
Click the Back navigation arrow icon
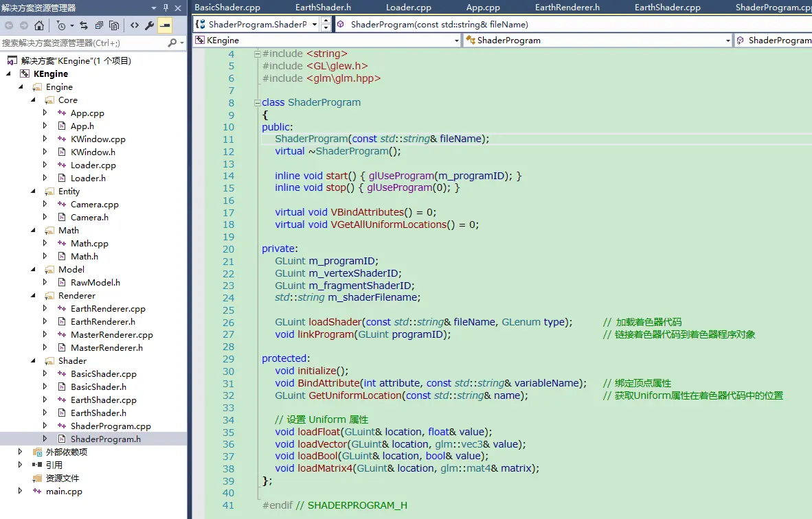(x=9, y=25)
